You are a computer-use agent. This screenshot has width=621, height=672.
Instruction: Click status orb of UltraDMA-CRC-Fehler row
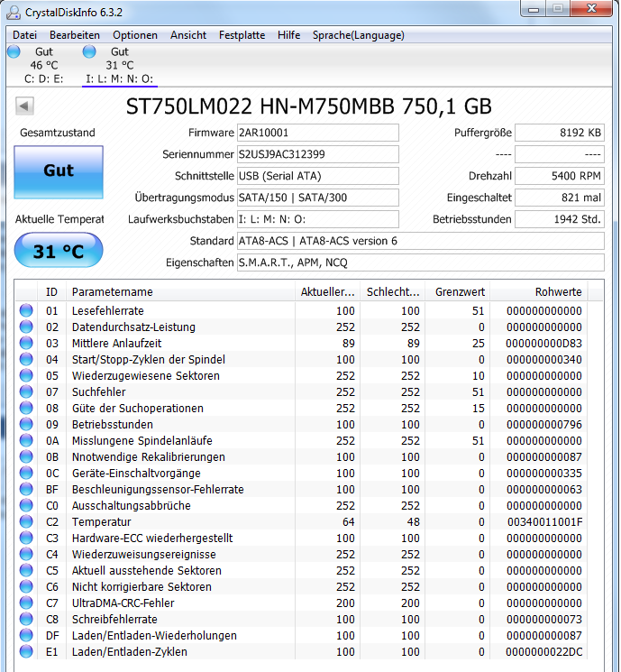pyautogui.click(x=26, y=603)
